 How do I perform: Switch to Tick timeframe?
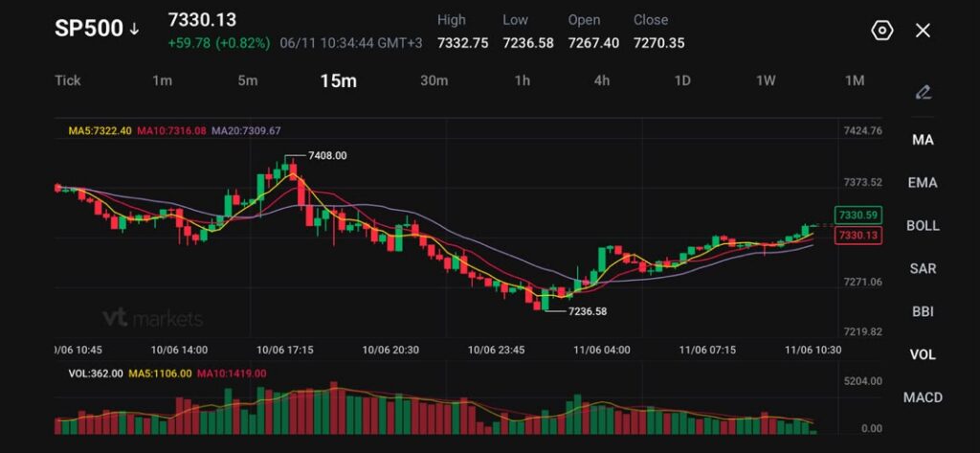coord(68,80)
